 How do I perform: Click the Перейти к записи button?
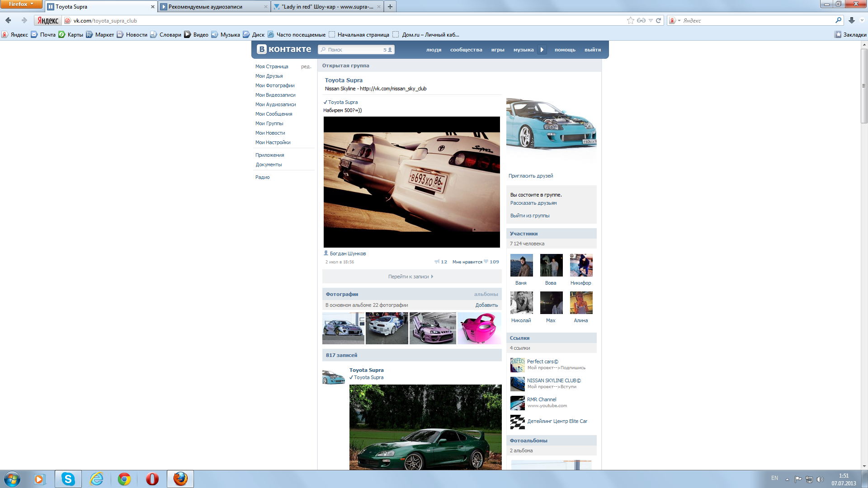pos(411,277)
